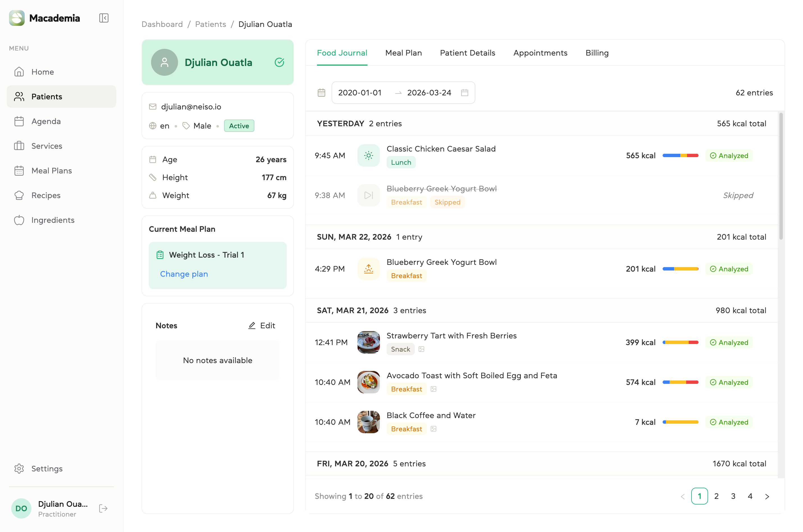Edit the patient Notes

(261, 326)
